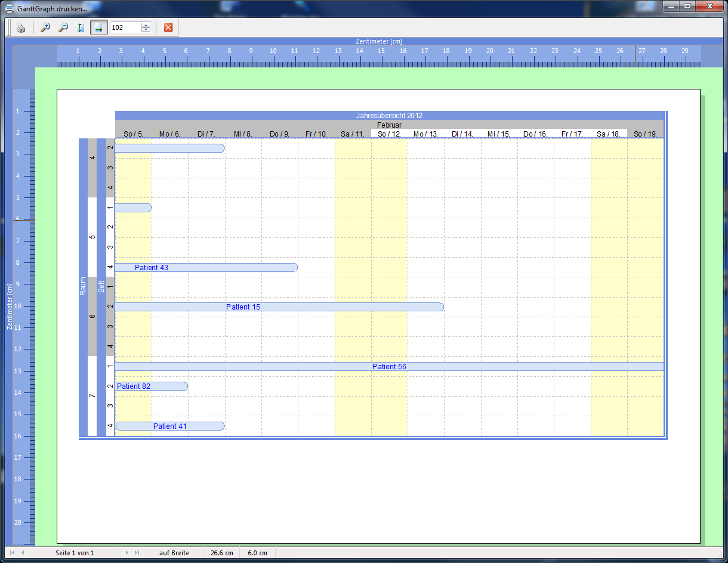Go to the previous page

pos(23,553)
